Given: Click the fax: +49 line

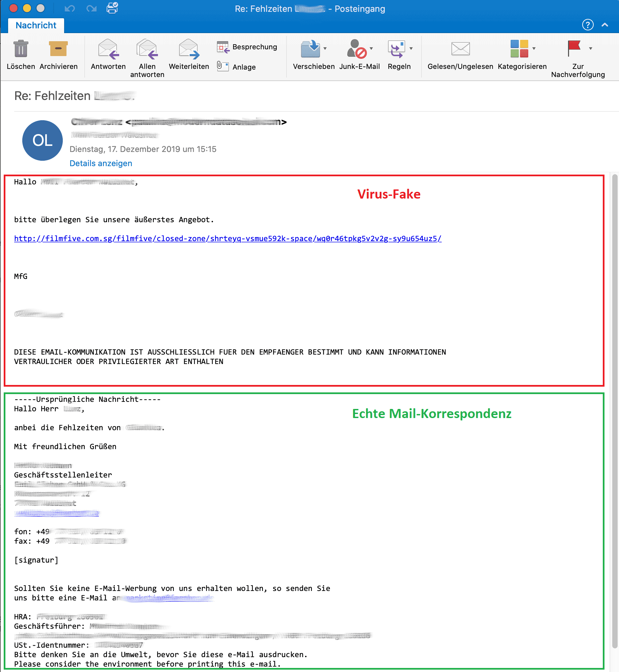Looking at the screenshot, I should pos(70,541).
